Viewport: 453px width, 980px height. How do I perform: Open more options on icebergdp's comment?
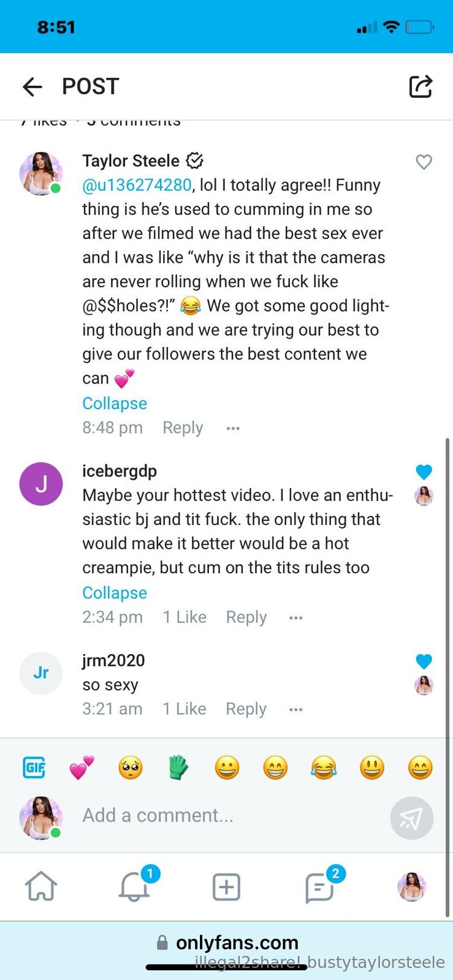(x=296, y=617)
